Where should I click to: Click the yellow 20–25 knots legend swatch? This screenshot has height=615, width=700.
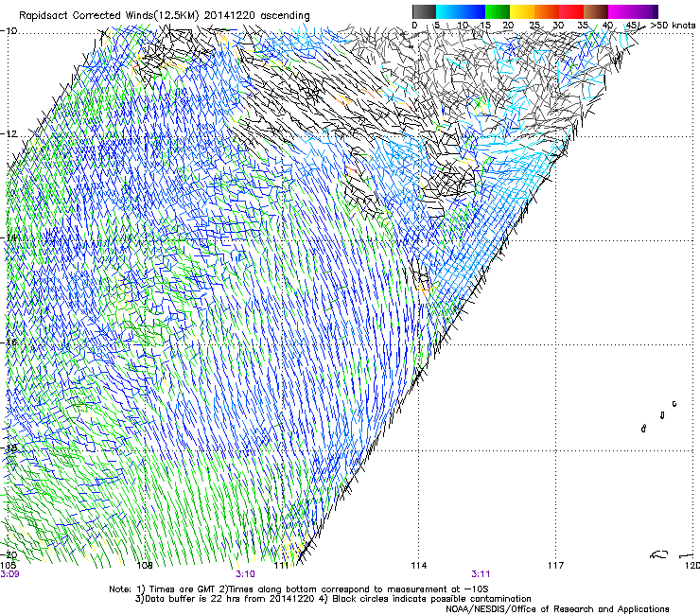point(522,11)
